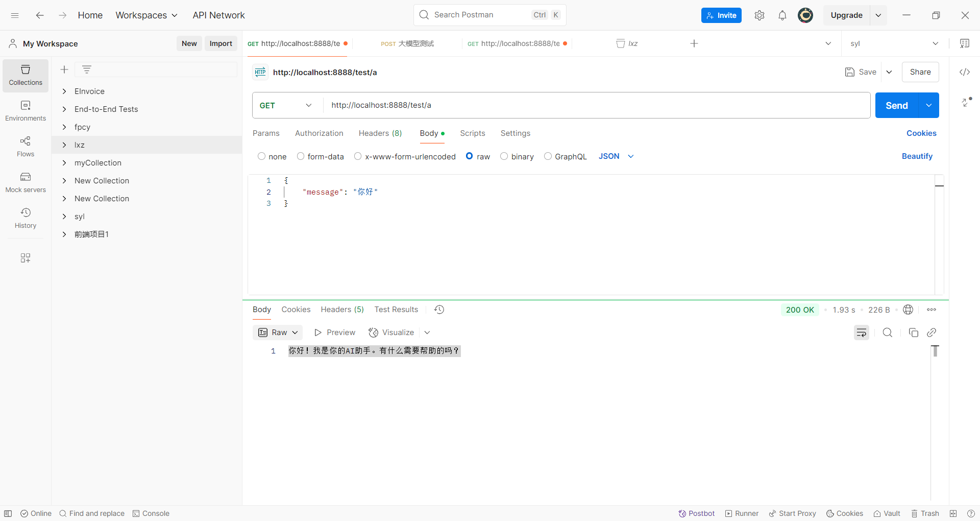Open the Flows sidebar panel
Image resolution: width=980 pixels, height=521 pixels.
coord(26,147)
